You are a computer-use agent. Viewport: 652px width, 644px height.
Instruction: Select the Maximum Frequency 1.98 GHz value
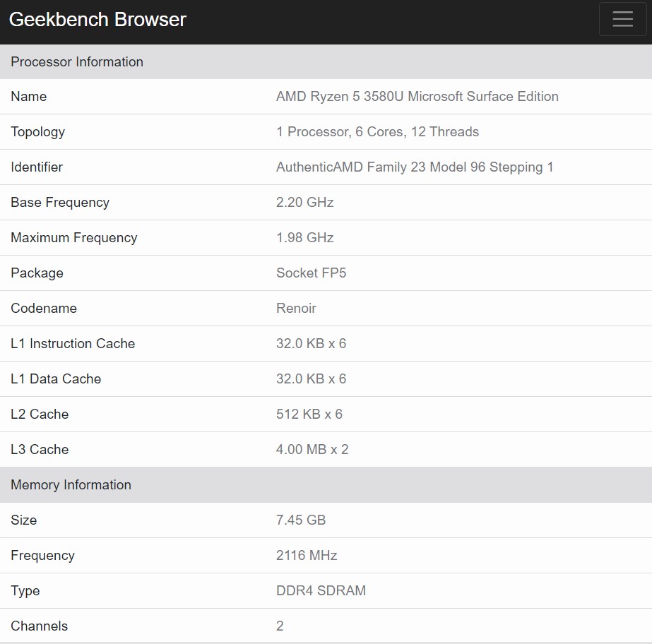point(304,238)
